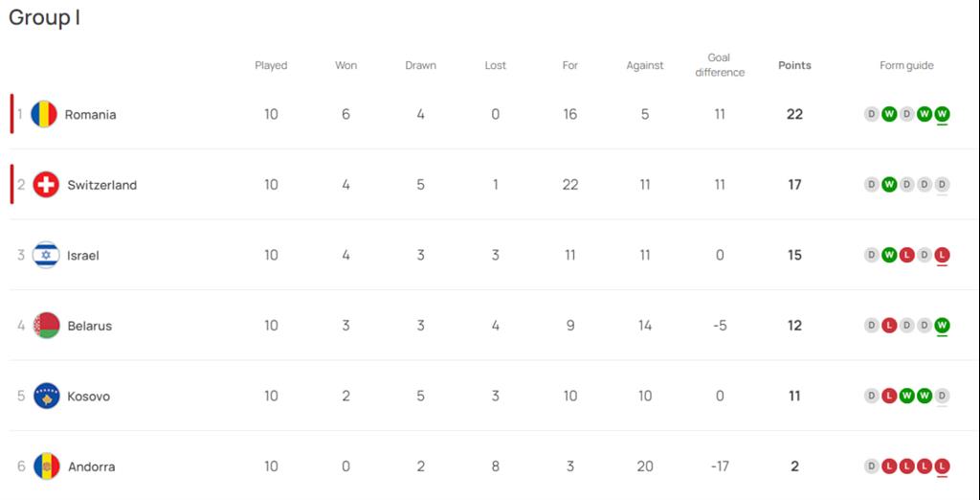
Task: Click the Andorra flag icon
Action: click(x=46, y=466)
